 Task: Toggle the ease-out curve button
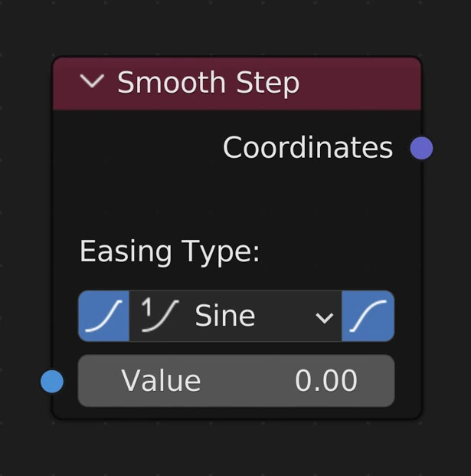[x=368, y=316]
